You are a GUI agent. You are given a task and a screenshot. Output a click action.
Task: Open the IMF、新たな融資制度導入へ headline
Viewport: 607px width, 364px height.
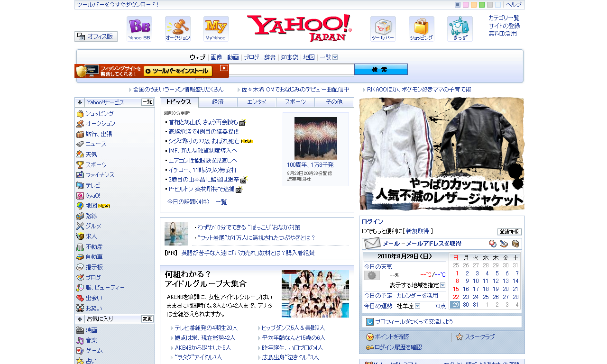coord(203,151)
